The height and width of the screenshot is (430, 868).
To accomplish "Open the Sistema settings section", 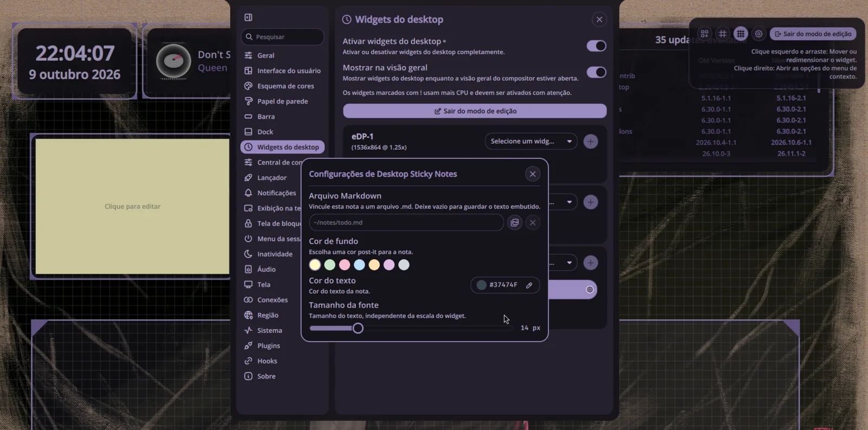I will click(x=282, y=330).
